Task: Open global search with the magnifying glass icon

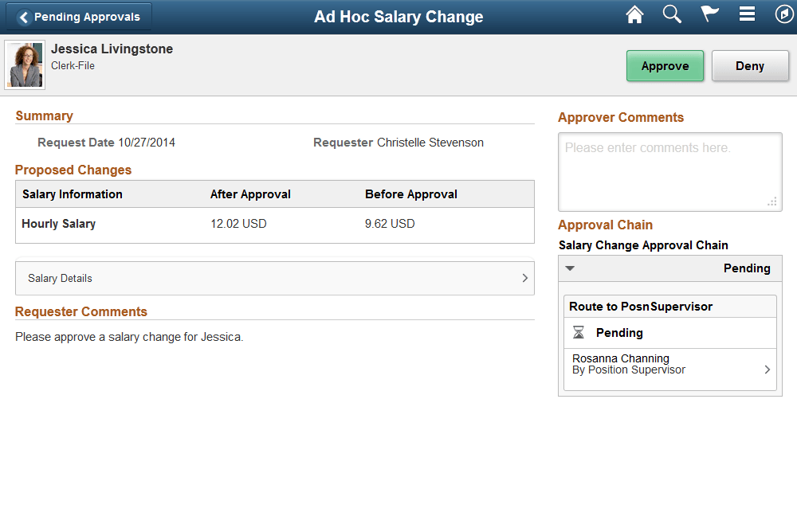Action: [x=672, y=14]
